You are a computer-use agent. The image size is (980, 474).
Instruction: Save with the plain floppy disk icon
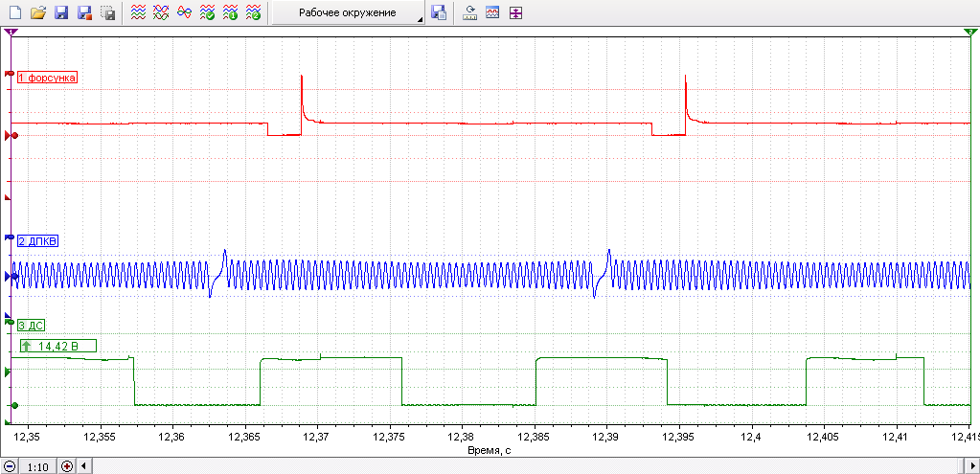coord(61,12)
